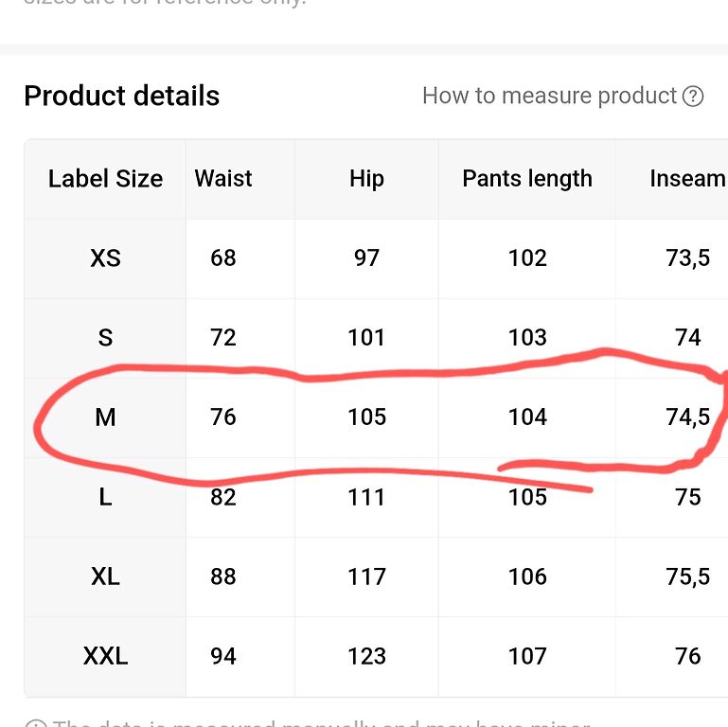Select the S size row label
Image resolution: width=728 pixels, height=727 pixels.
pyautogui.click(x=105, y=338)
